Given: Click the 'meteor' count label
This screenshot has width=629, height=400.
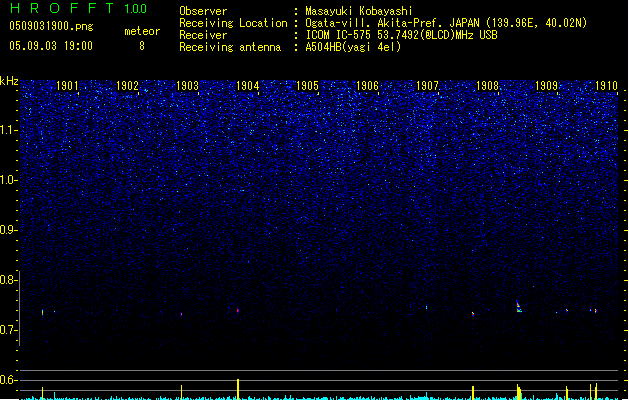Looking at the screenshot, I should click(x=142, y=31).
